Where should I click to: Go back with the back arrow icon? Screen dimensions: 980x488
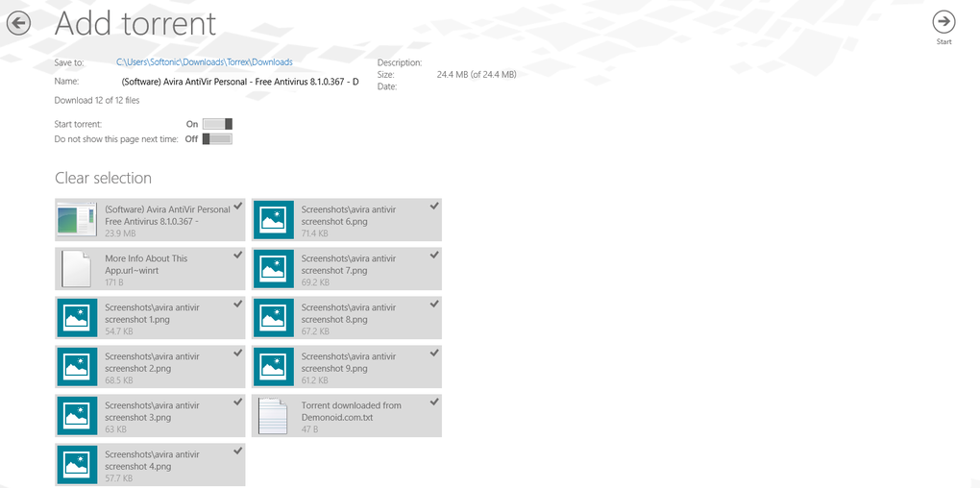pos(19,24)
